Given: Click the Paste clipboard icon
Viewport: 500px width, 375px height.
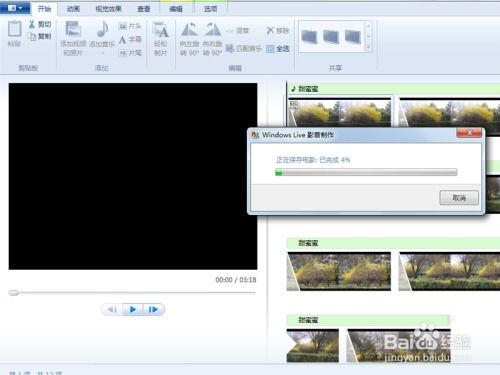Looking at the screenshot, I should 15,29.
